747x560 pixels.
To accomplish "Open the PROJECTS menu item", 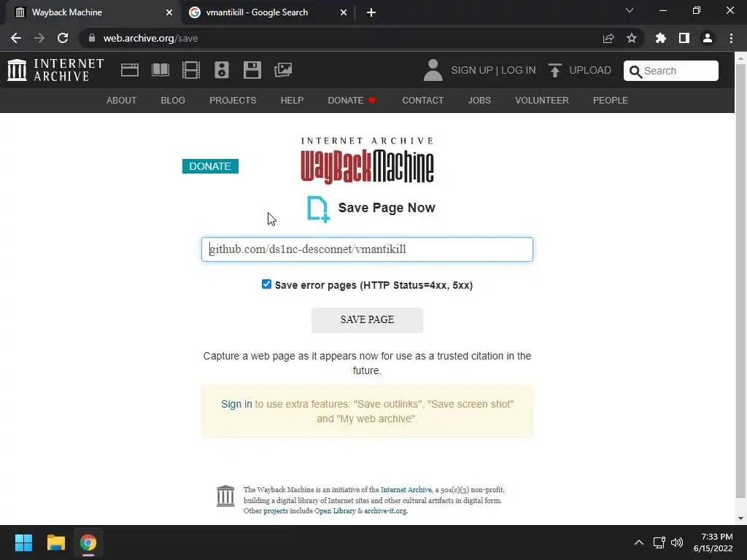I will coord(233,101).
